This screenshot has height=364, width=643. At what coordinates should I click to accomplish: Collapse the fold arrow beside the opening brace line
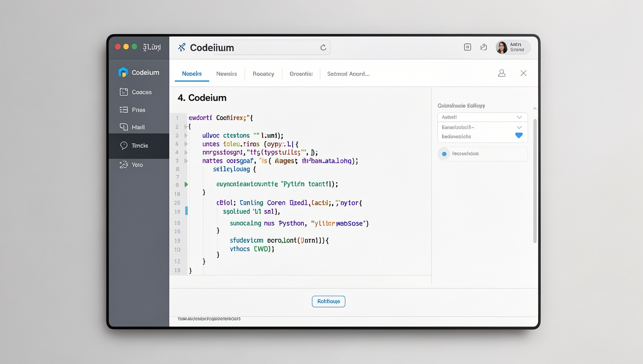pyautogui.click(x=186, y=127)
